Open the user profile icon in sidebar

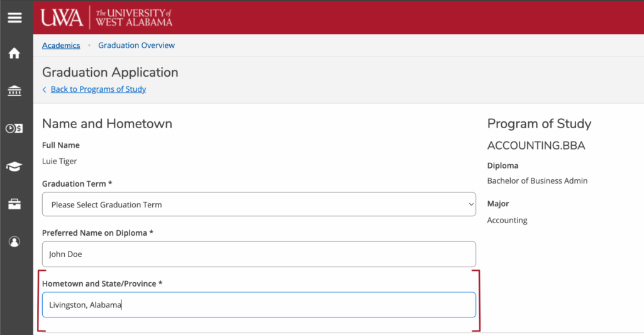(14, 242)
